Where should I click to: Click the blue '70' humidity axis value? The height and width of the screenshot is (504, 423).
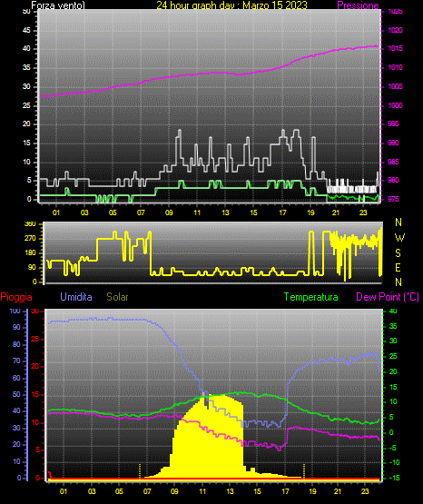(x=16, y=361)
